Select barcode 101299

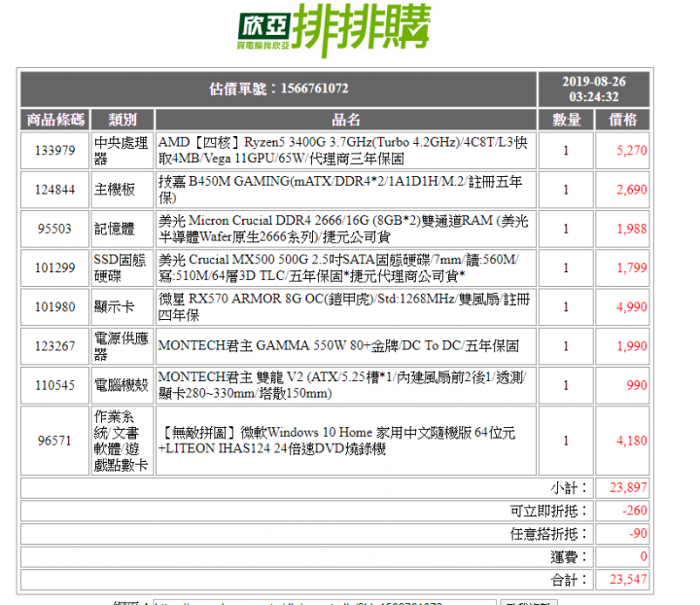click(54, 267)
